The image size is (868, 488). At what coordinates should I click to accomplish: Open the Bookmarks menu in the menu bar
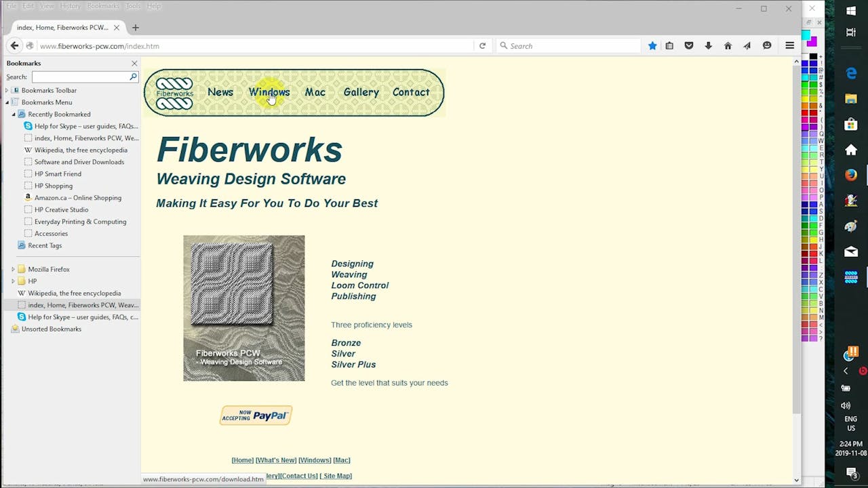point(102,5)
